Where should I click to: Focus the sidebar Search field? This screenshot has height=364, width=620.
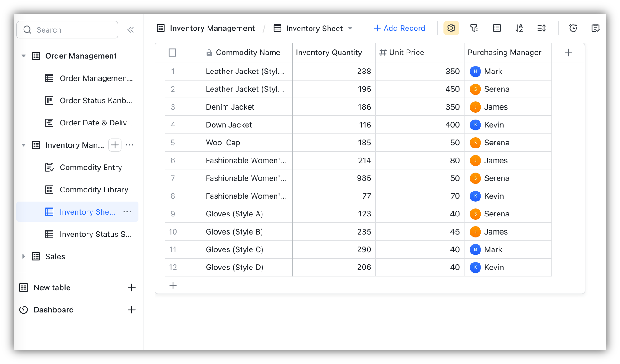pos(68,30)
